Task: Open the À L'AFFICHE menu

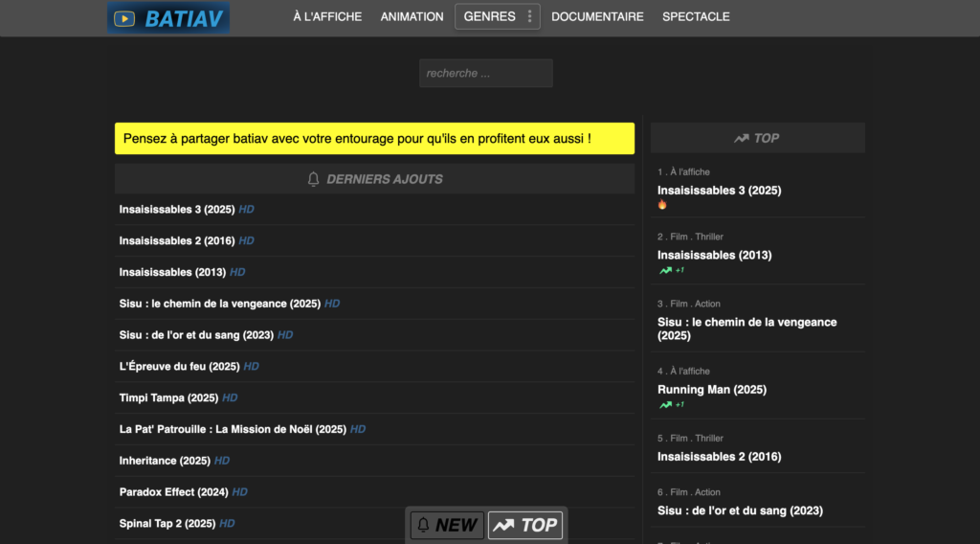Action: coord(327,16)
